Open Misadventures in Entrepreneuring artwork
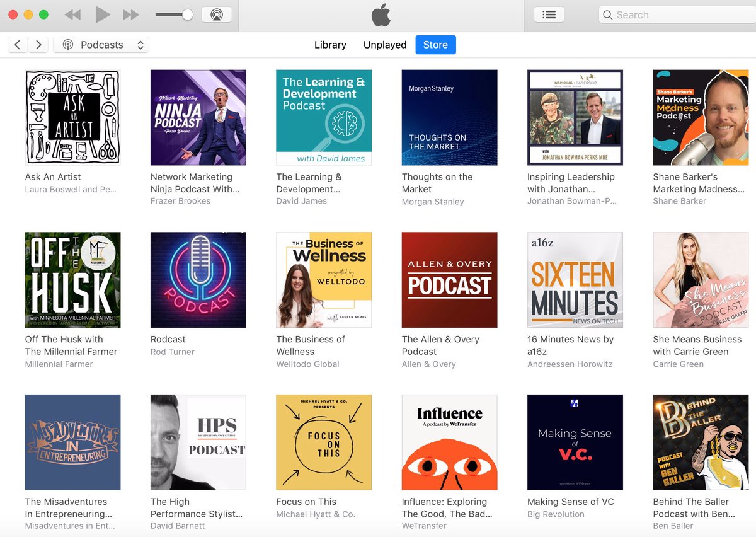This screenshot has height=537, width=756. click(x=72, y=442)
